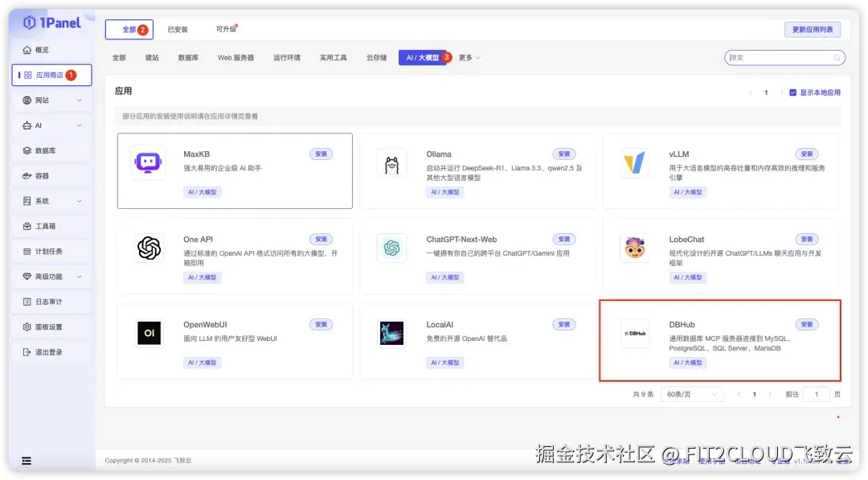The image size is (868, 480).
Task: Click the 前往 page number input
Action: coord(816,394)
